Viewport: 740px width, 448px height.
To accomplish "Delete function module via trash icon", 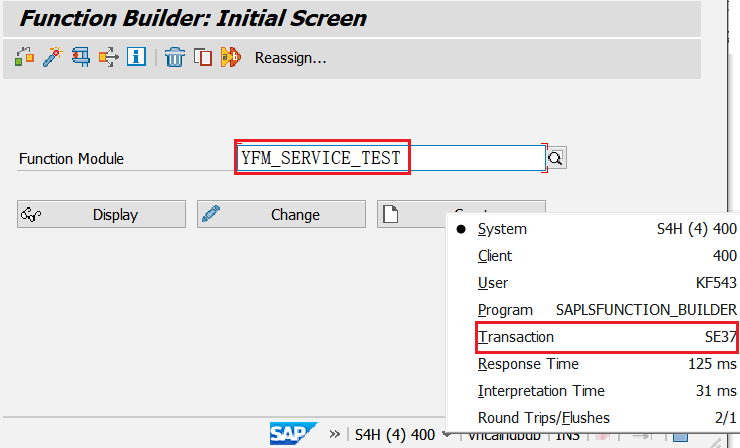I will [175, 57].
